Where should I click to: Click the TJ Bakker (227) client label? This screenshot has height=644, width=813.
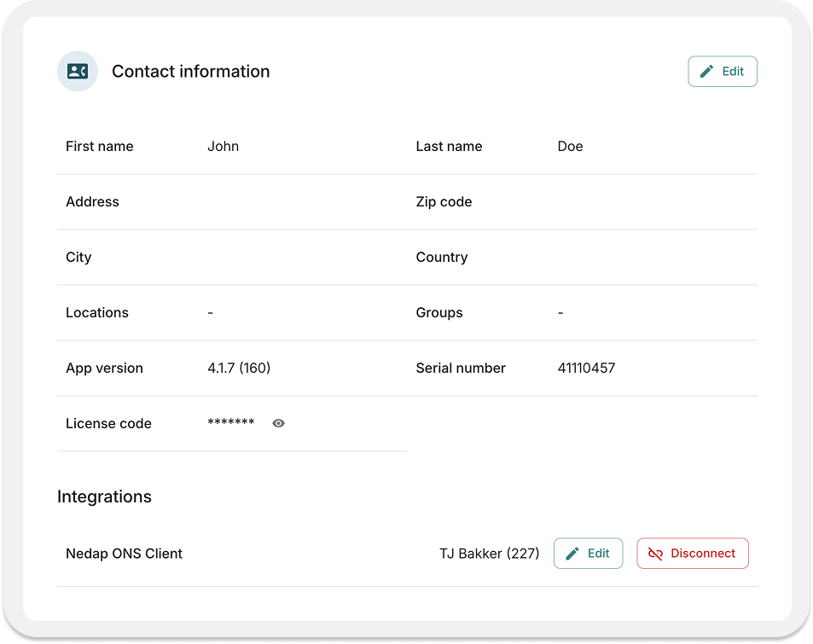coord(490,554)
